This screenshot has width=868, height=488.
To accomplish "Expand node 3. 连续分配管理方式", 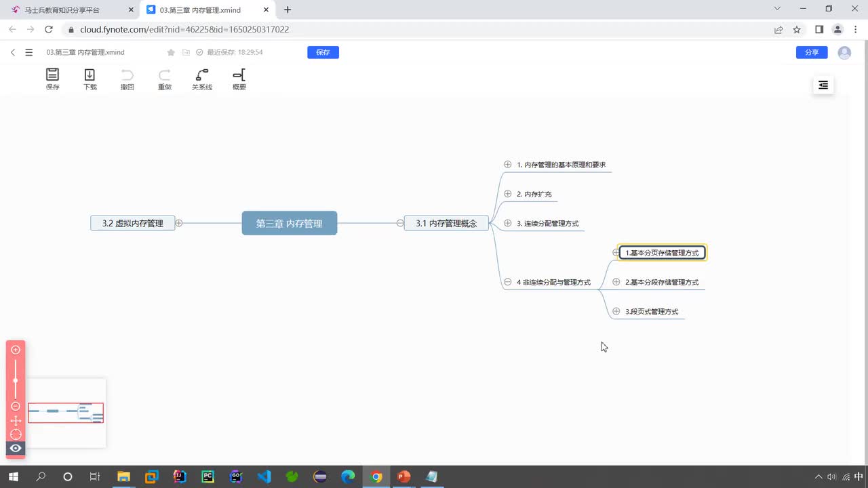I will tap(507, 223).
